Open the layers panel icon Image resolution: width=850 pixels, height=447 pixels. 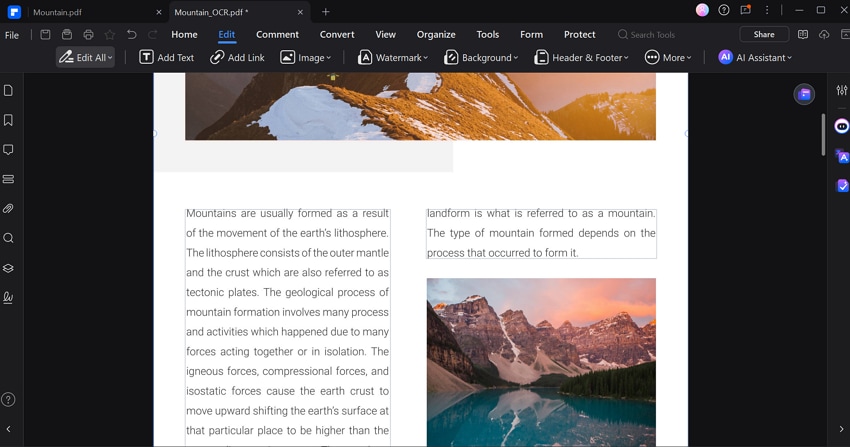click(x=8, y=268)
